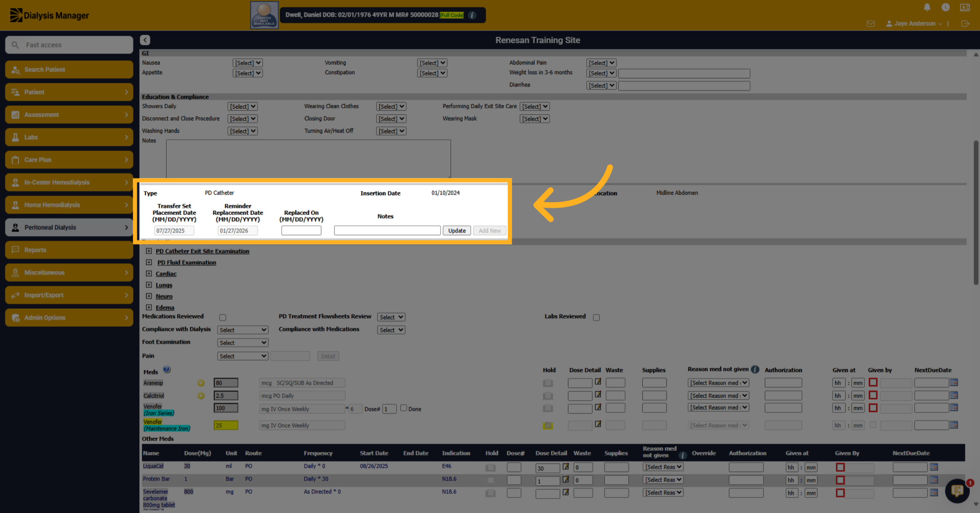Toggle the Hold checkbox for Aranesp
980x513 pixels.
(548, 383)
